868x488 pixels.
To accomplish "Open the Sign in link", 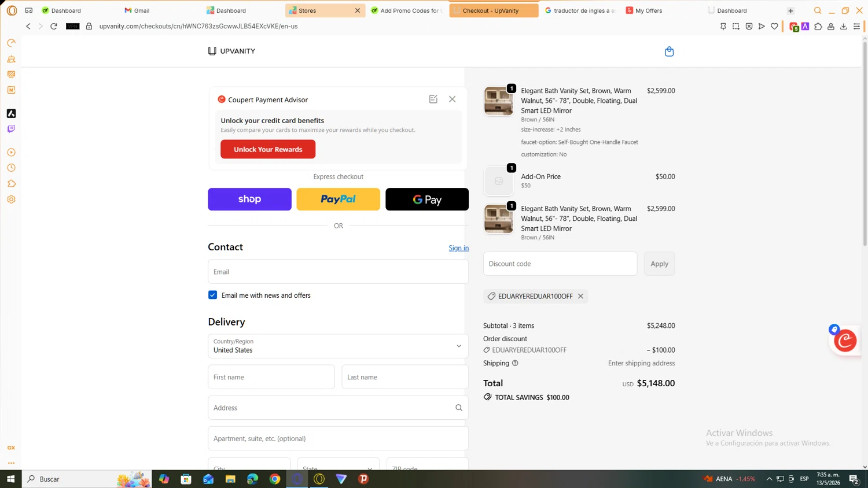I will [x=458, y=248].
